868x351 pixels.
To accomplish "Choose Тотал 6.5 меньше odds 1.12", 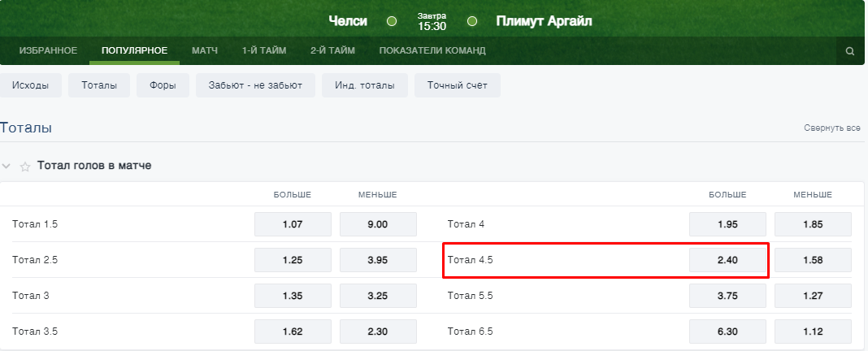I will pyautogui.click(x=813, y=331).
